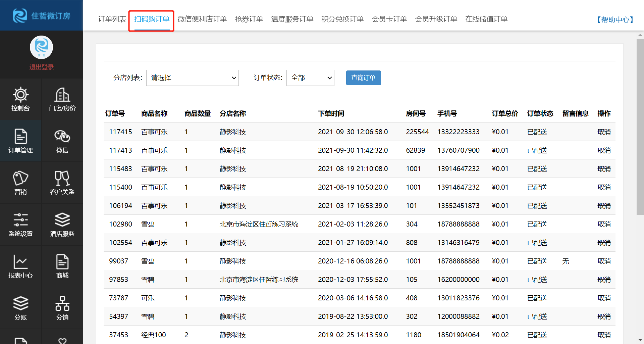
Task: Click product name 经典100
Action: pos(154,335)
